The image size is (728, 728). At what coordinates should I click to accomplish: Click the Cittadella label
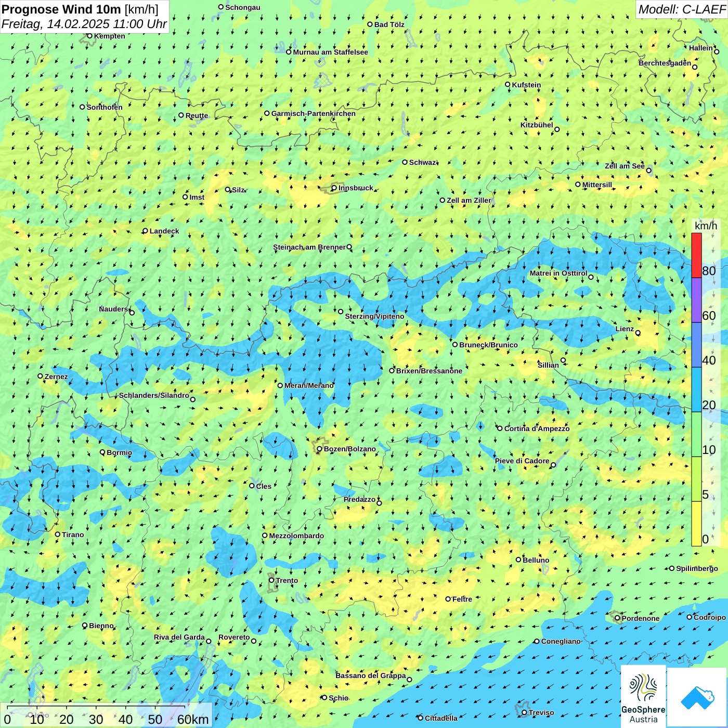point(441,718)
